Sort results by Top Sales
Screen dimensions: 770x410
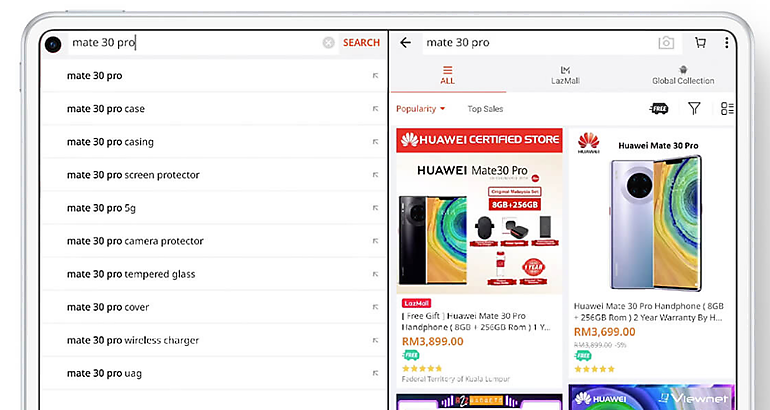coord(485,109)
